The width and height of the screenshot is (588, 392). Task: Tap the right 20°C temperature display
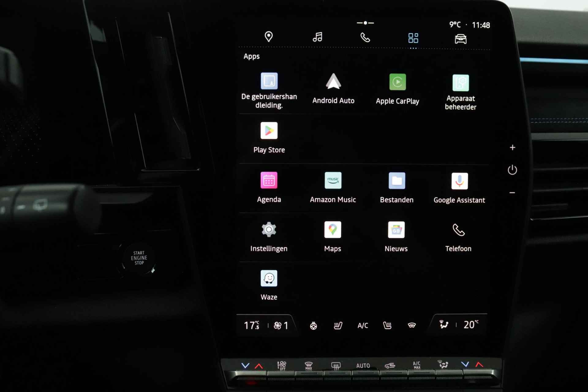(471, 325)
